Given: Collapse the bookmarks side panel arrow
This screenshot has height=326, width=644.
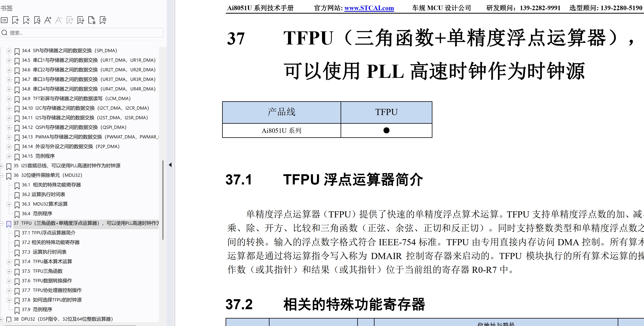Looking at the screenshot, I should 170,165.
